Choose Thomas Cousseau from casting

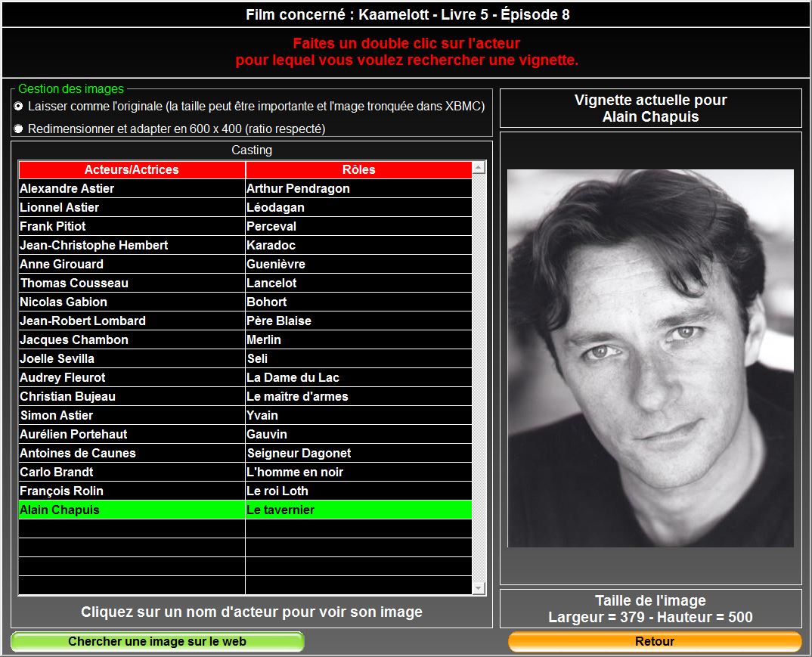[x=132, y=284]
